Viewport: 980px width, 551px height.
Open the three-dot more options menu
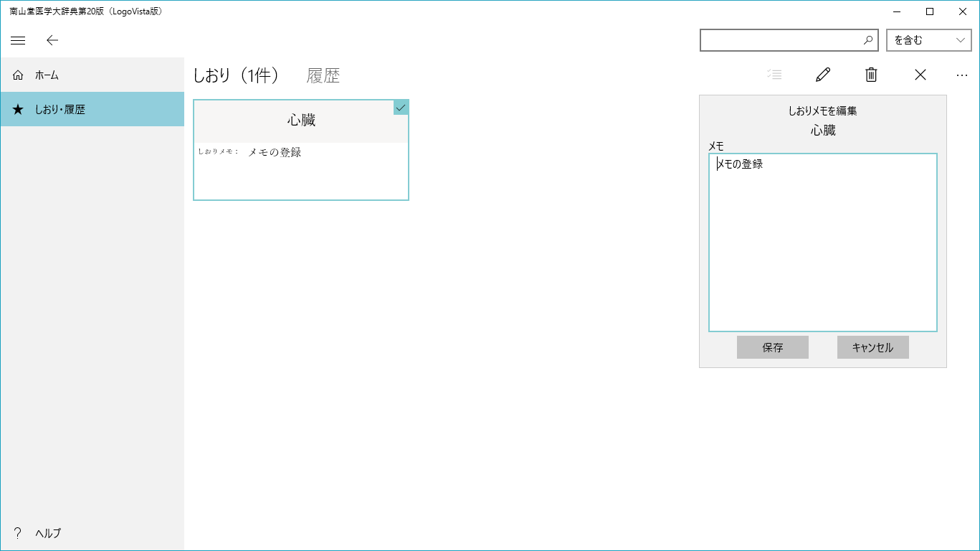[x=962, y=75]
